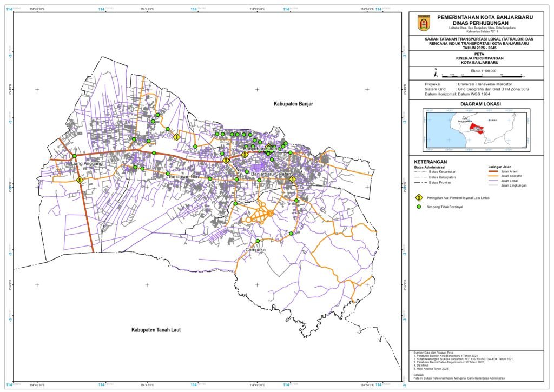
Task: Click the north arrow compass symbol
Action: [x=436, y=73]
